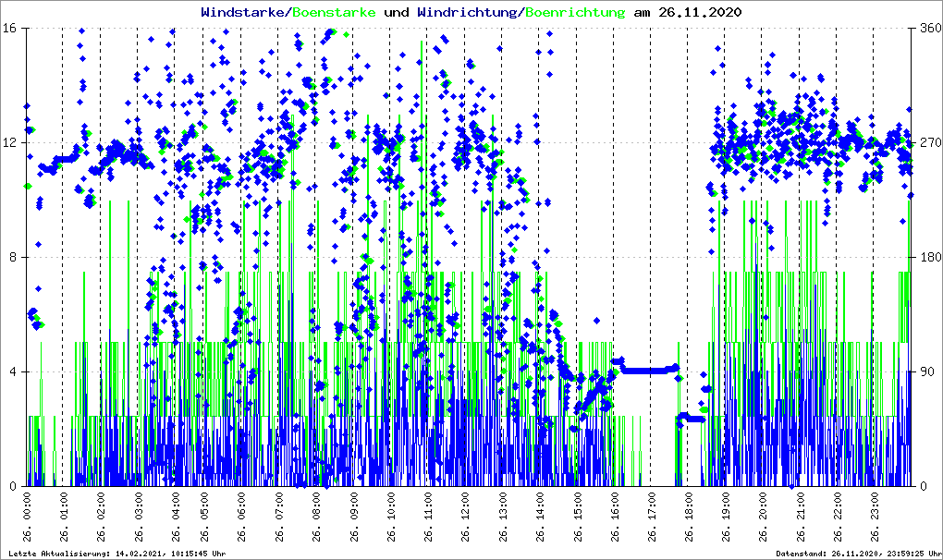943x560 pixels.
Task: Click right axis value 270
Action: (931, 143)
